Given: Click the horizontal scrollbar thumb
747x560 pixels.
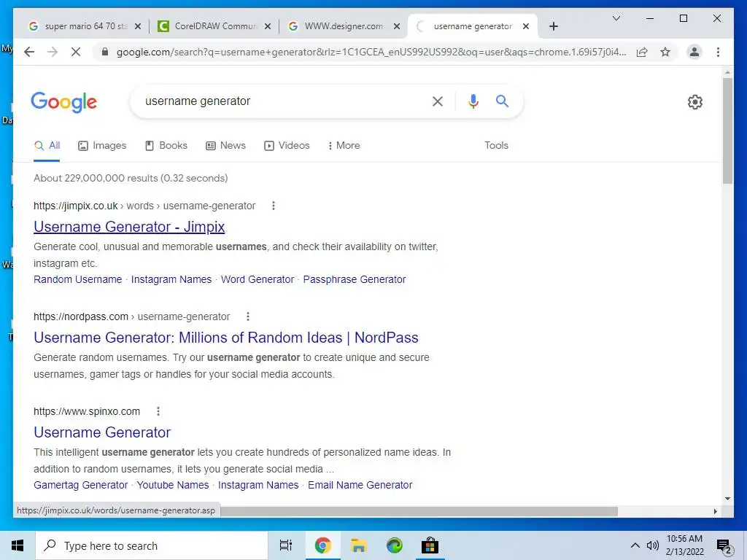Looking at the screenshot, I should coord(419,511).
